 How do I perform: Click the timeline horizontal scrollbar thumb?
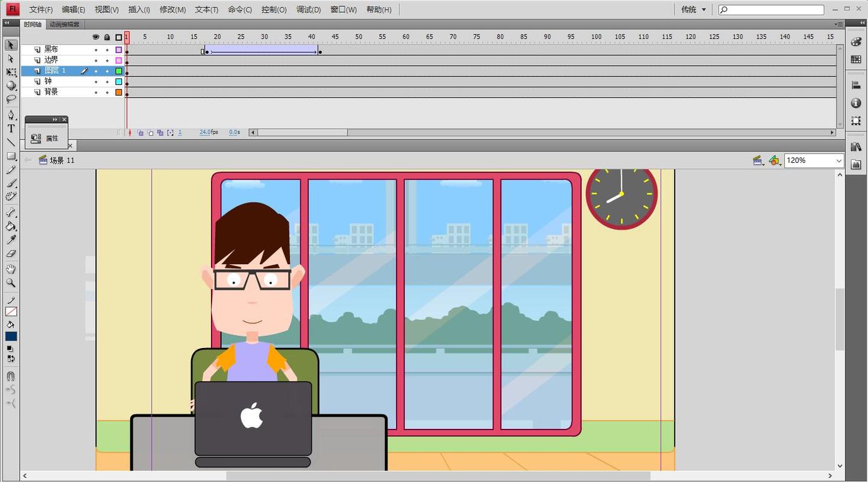[x=303, y=133]
